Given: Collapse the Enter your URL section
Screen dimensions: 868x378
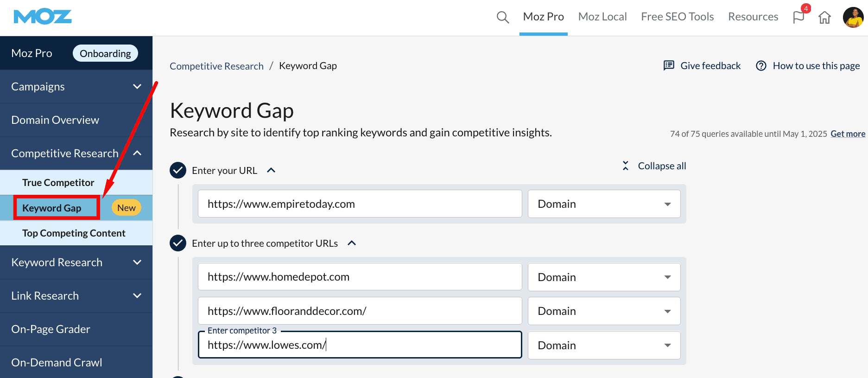Looking at the screenshot, I should (271, 170).
